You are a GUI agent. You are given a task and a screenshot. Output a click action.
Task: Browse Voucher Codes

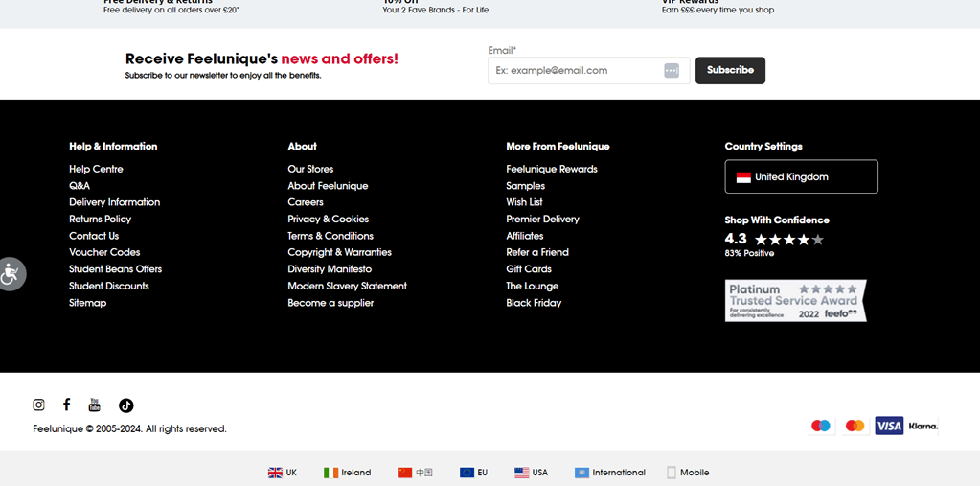[104, 252]
